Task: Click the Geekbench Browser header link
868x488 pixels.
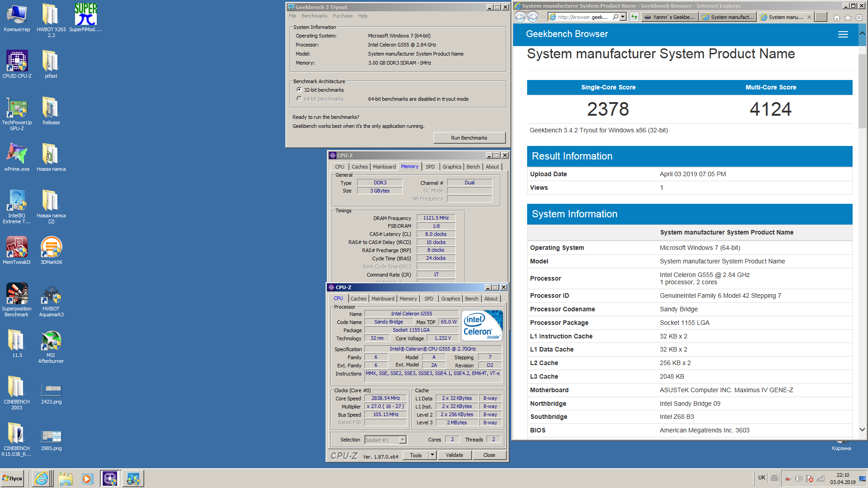Action: click(566, 34)
